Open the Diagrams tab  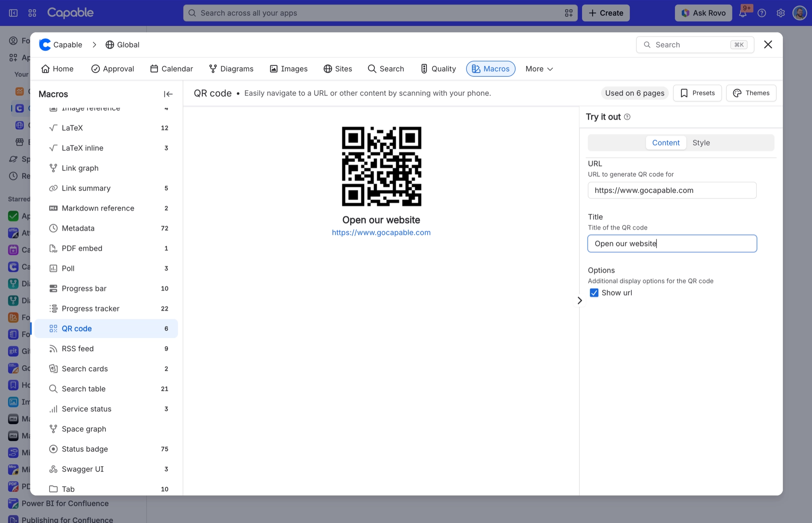(x=231, y=69)
